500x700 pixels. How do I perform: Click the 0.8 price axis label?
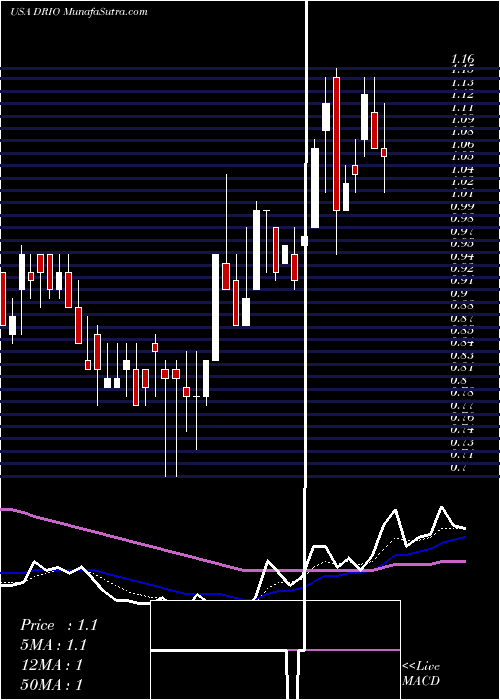(x=460, y=380)
